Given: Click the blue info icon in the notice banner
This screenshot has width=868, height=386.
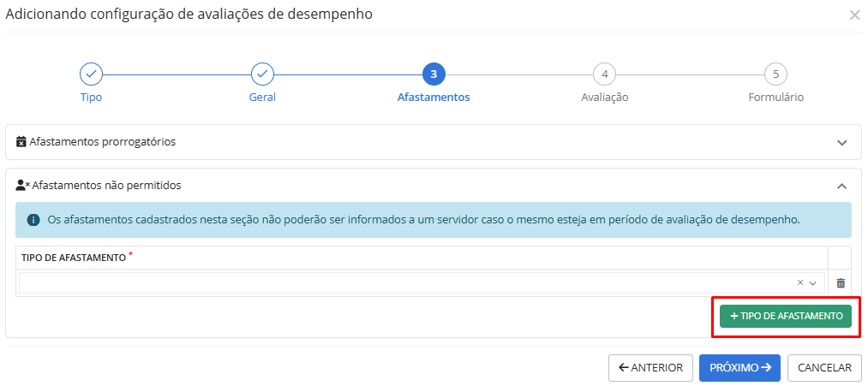Looking at the screenshot, I should (x=33, y=220).
